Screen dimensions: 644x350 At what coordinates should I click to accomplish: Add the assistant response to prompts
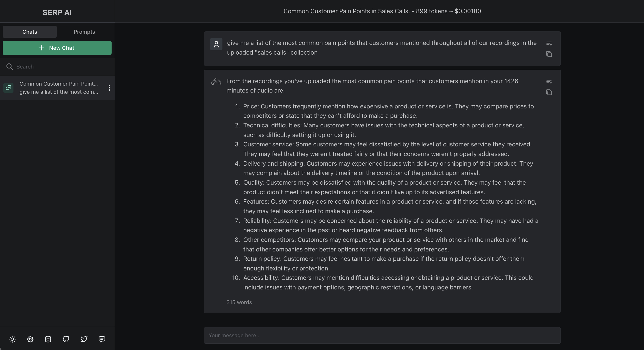tap(549, 82)
